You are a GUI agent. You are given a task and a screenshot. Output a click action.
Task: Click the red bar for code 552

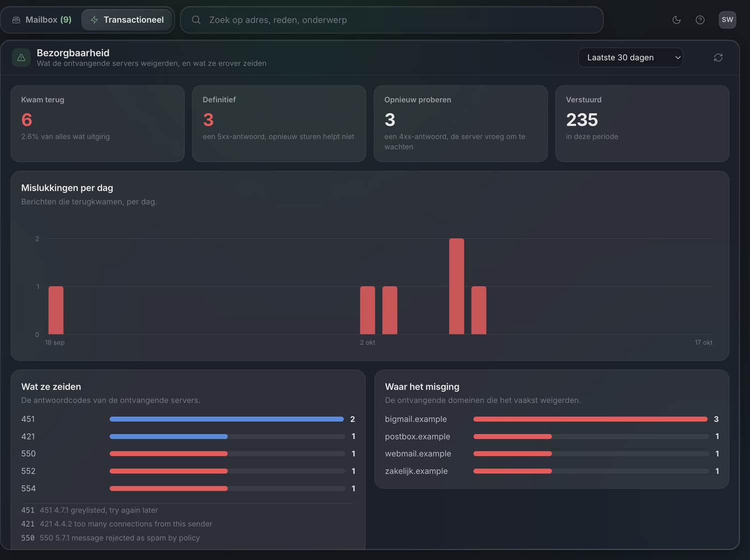coord(168,471)
